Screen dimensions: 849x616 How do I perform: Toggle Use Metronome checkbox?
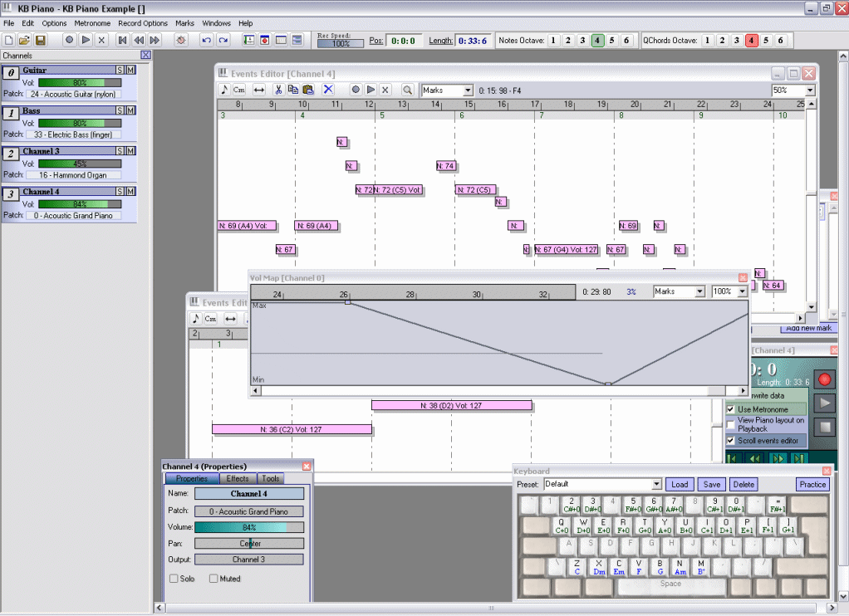coord(730,409)
